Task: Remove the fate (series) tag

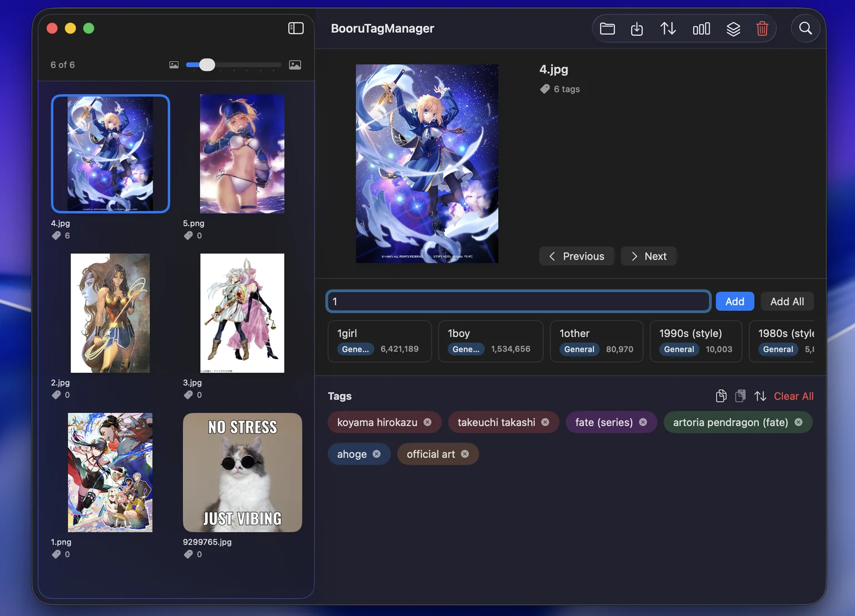Action: 643,422
